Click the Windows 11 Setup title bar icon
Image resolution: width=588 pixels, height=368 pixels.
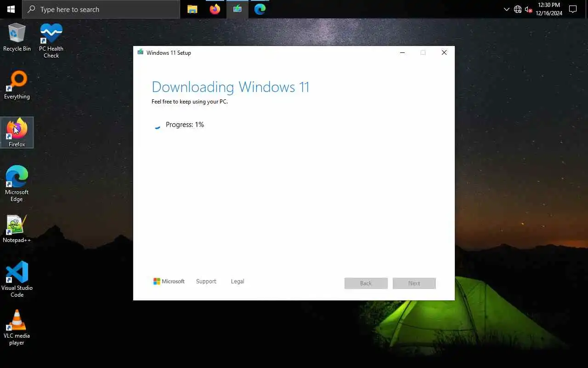[141, 52]
